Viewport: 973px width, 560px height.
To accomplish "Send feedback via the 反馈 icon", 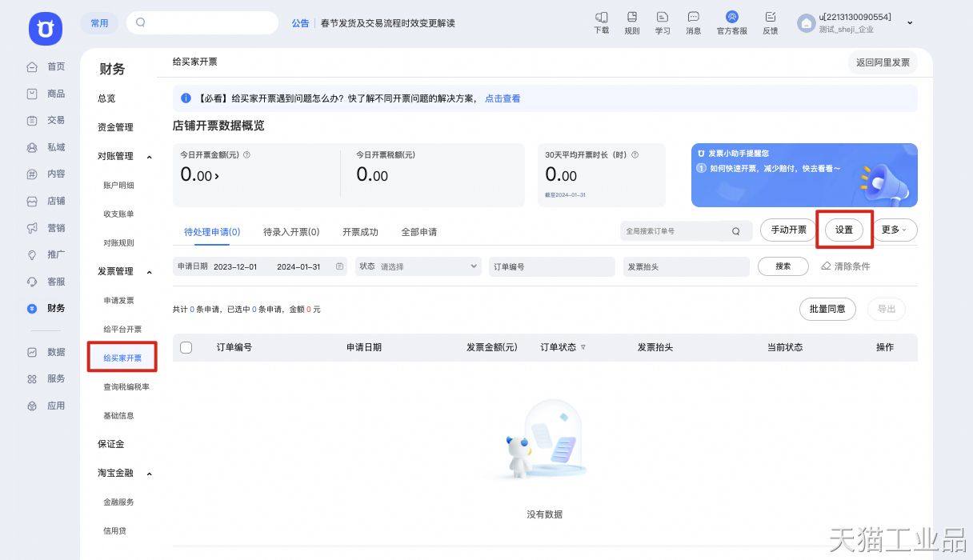I will (770, 22).
